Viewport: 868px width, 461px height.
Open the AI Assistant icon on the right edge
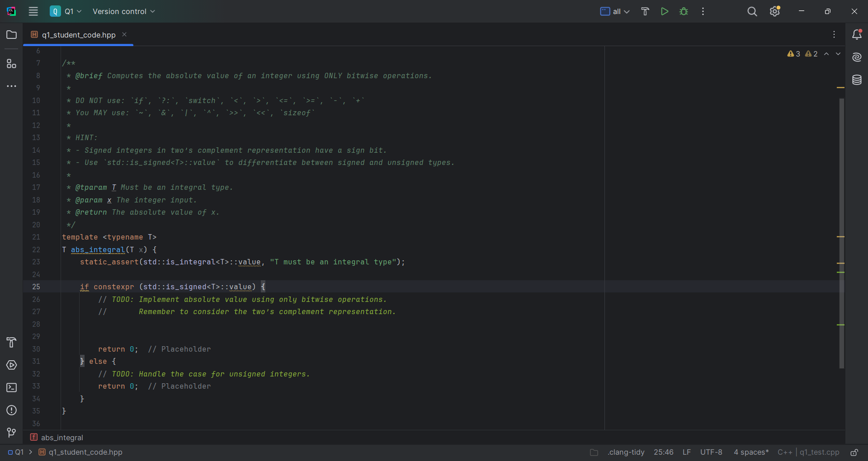pos(857,57)
